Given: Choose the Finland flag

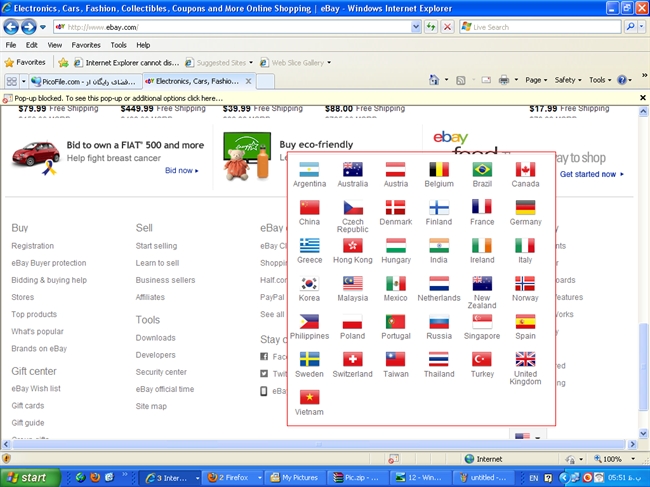Looking at the screenshot, I should (x=439, y=207).
